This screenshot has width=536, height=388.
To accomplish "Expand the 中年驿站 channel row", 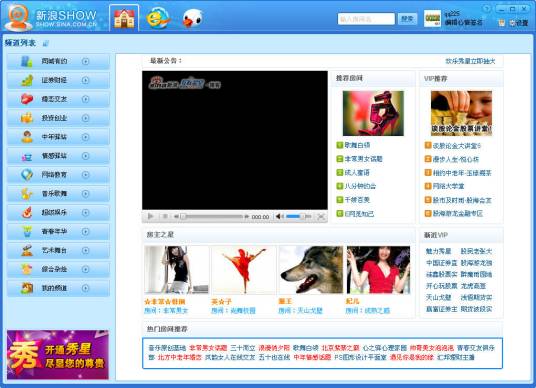I will point(85,137).
